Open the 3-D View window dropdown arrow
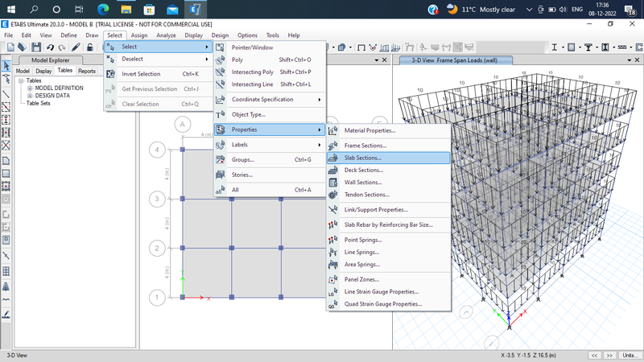The image size is (644, 362). 630,60
